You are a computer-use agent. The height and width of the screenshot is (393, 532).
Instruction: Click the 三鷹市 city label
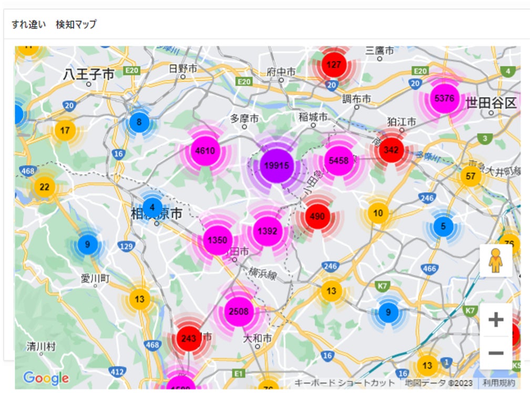point(380,51)
